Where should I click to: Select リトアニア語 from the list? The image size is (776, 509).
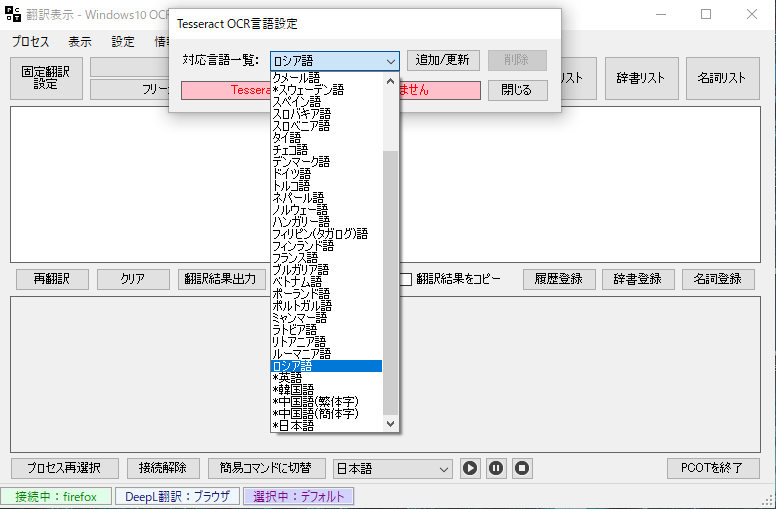pyautogui.click(x=327, y=342)
